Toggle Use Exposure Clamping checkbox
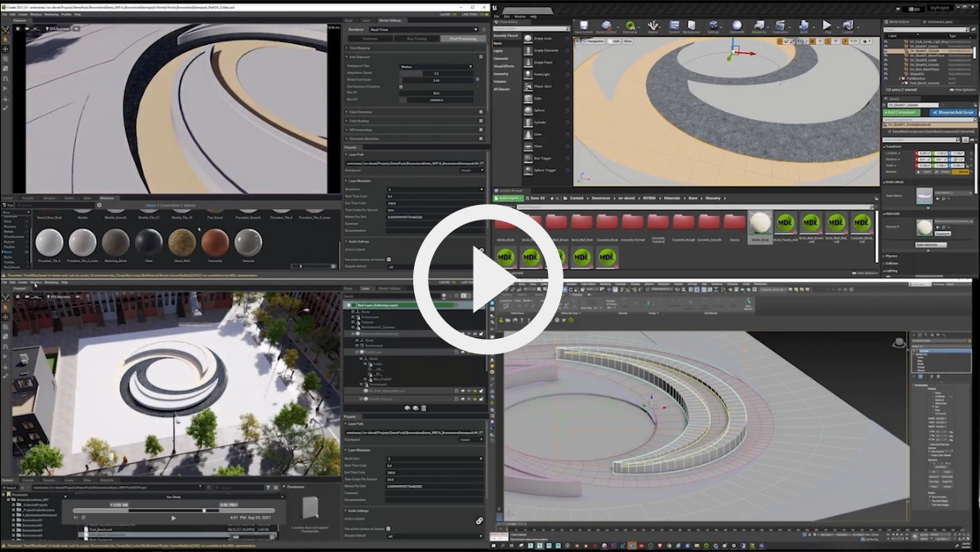This screenshot has width=980, height=552. pos(401,87)
